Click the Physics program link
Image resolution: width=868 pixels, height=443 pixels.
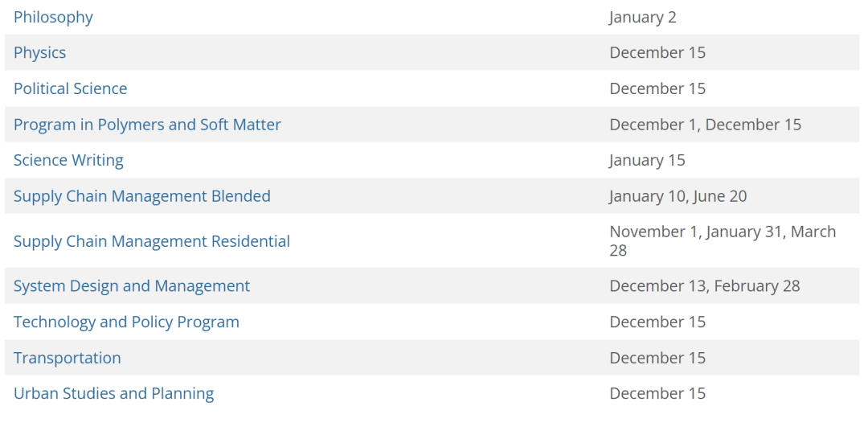(x=40, y=52)
